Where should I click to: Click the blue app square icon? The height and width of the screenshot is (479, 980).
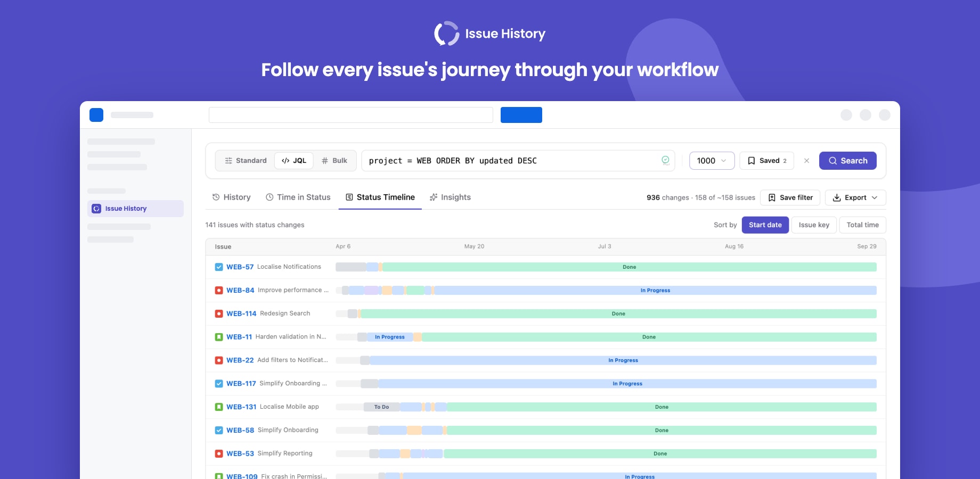tap(96, 115)
